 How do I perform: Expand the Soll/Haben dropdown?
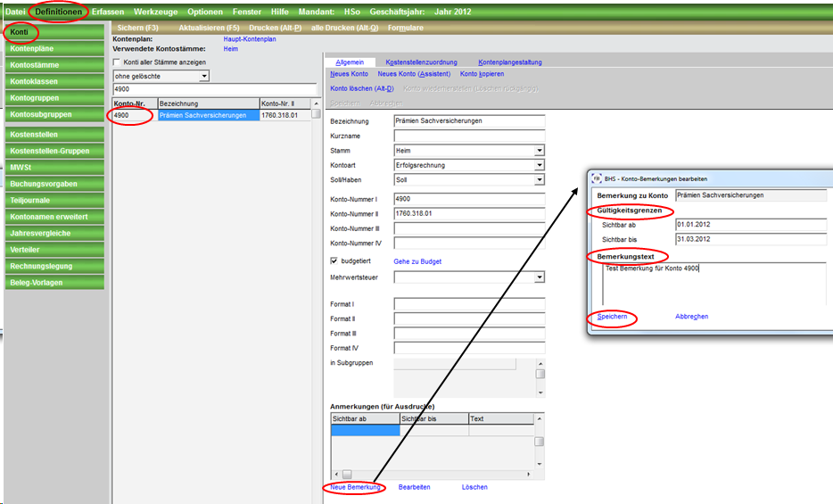click(540, 180)
